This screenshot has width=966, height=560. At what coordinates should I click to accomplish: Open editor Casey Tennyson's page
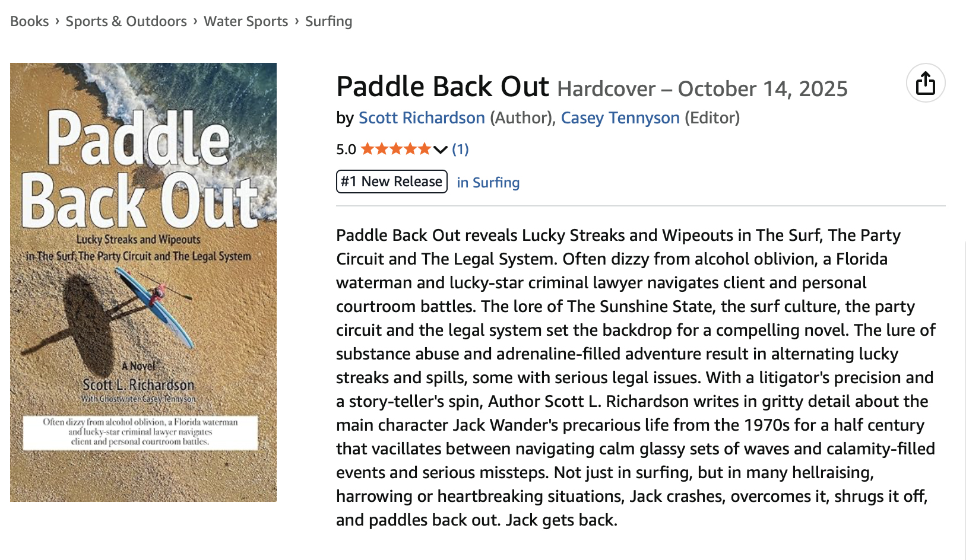click(620, 118)
